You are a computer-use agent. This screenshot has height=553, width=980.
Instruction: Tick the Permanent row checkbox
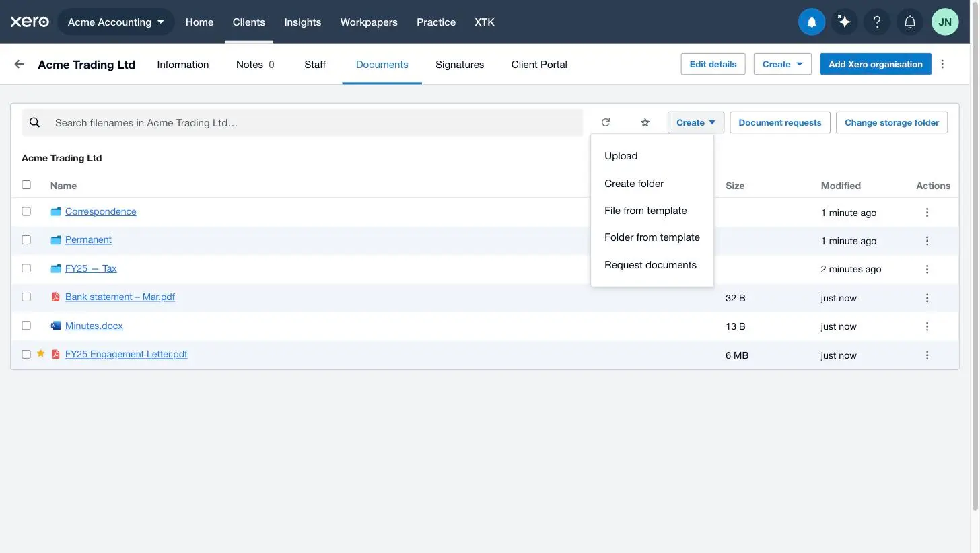tap(26, 239)
